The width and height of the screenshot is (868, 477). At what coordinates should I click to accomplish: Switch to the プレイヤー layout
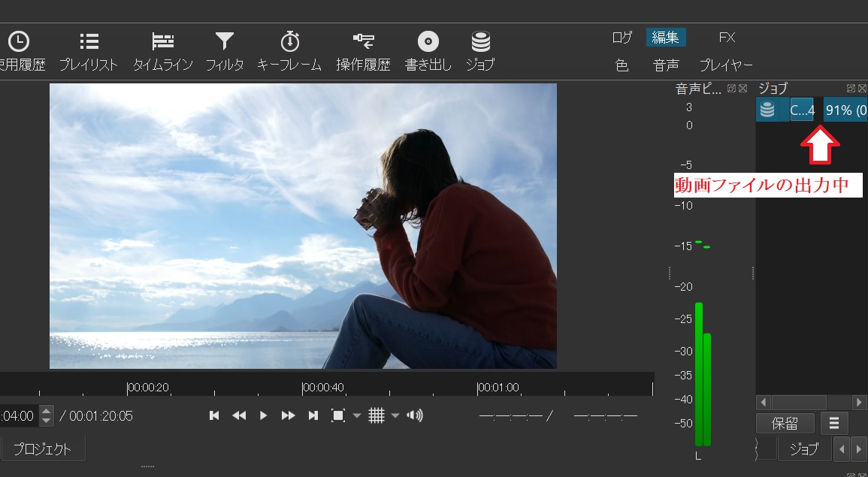(726, 65)
